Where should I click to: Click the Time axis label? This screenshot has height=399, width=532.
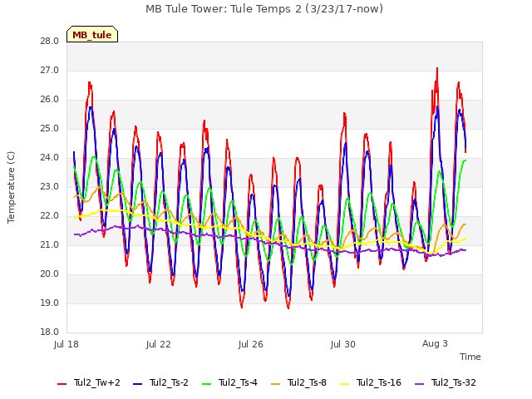pos(470,357)
